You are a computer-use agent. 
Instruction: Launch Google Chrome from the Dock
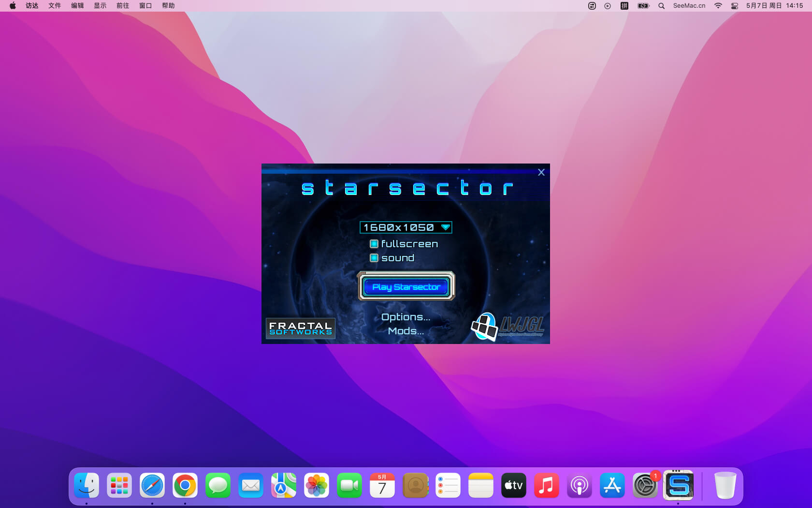pyautogui.click(x=185, y=485)
